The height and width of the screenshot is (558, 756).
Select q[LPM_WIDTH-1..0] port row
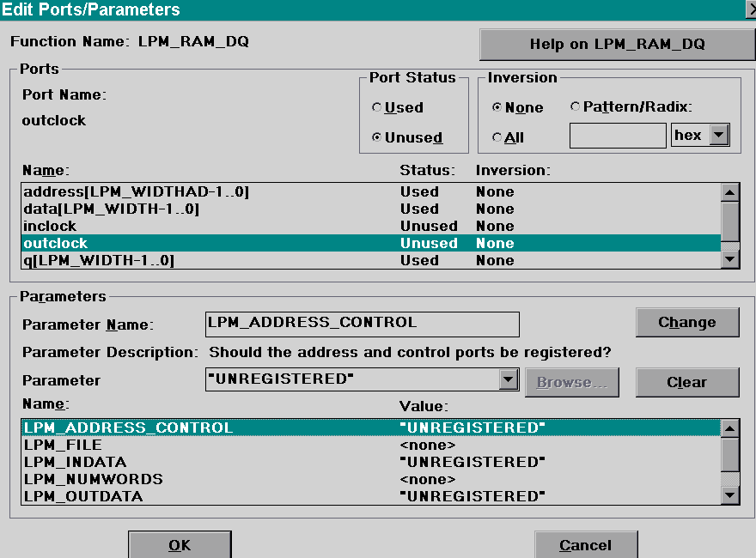pyautogui.click(x=371, y=260)
